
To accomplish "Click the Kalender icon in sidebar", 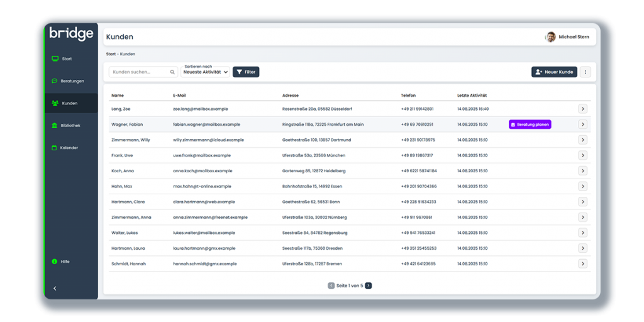I will pyautogui.click(x=55, y=148).
